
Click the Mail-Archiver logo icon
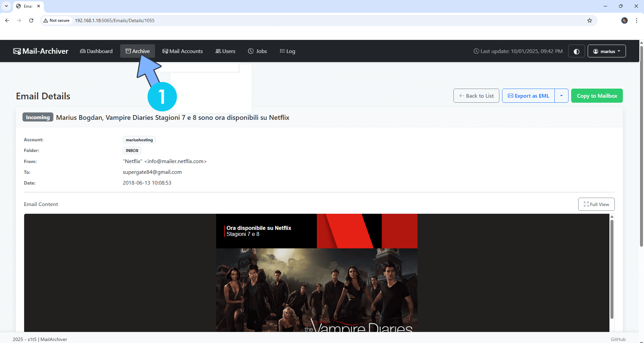17,51
